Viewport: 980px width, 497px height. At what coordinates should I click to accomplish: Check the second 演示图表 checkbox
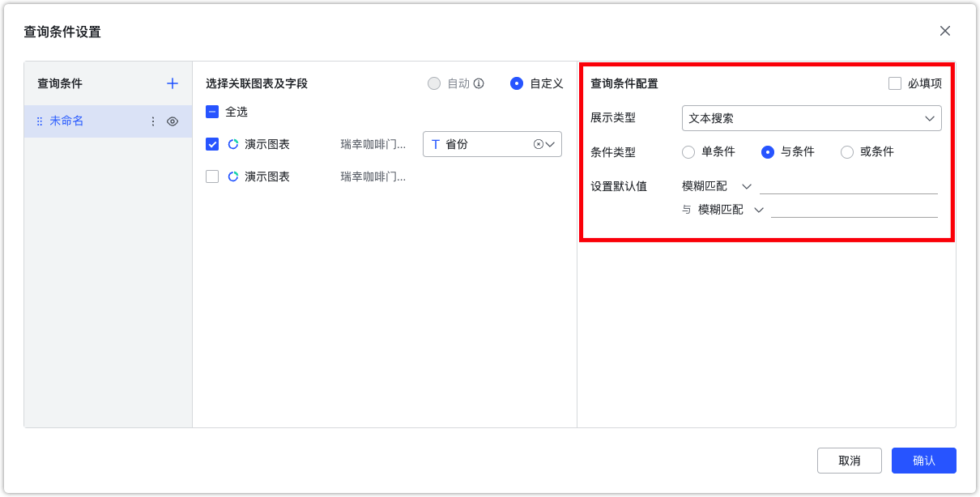tap(212, 176)
